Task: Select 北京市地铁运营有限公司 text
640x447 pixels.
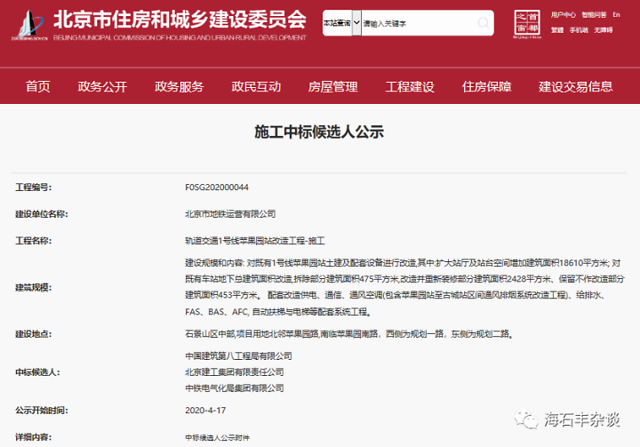Action: [230, 214]
